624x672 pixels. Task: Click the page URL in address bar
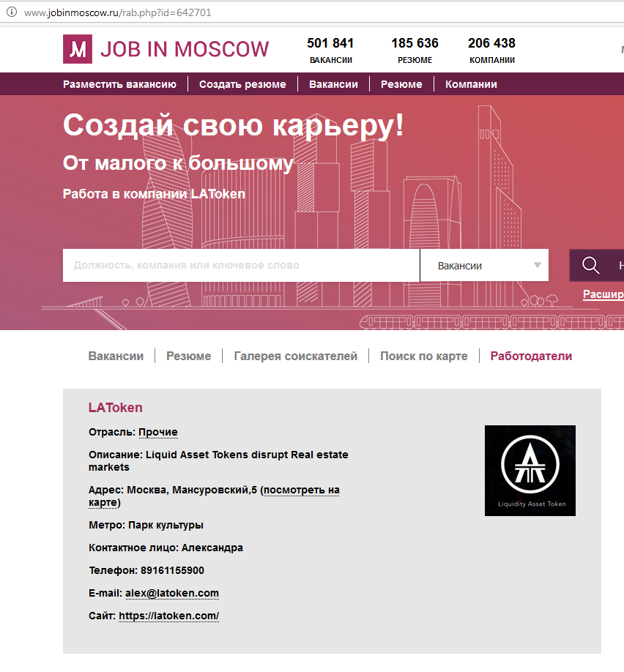point(117,12)
